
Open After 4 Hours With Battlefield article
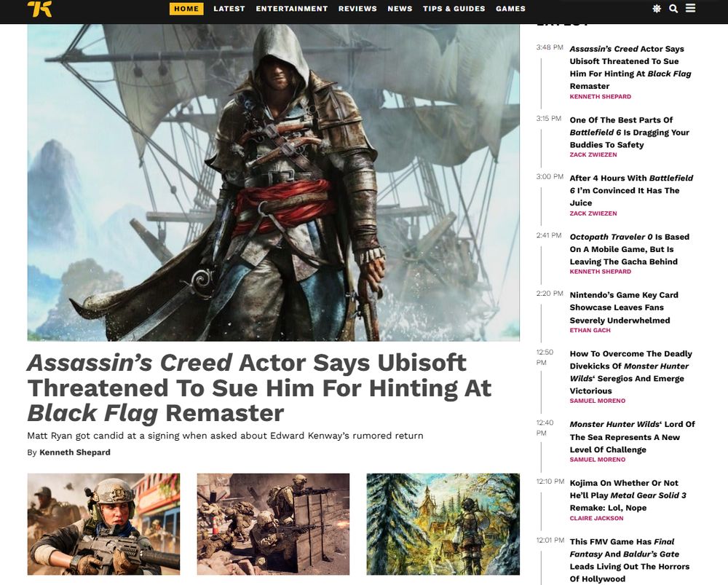point(631,190)
